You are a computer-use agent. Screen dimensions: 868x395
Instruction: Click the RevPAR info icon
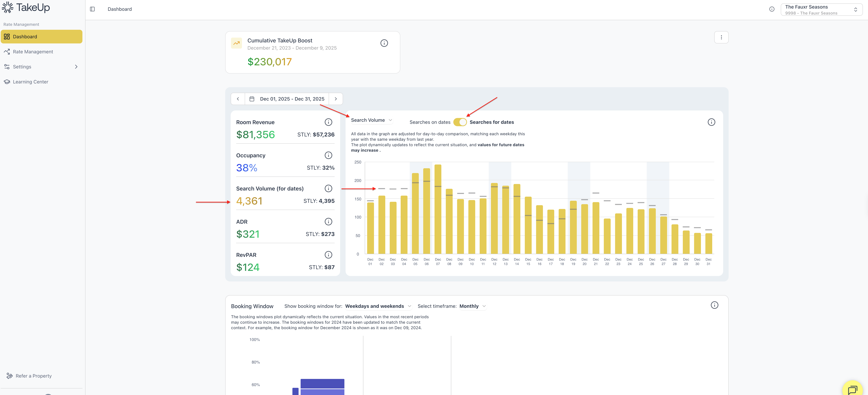tap(328, 255)
